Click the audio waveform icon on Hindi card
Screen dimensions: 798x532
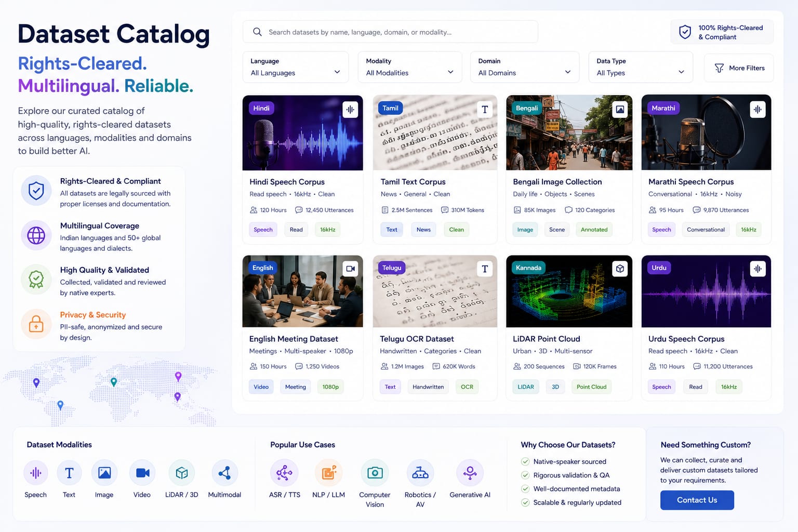coord(350,109)
